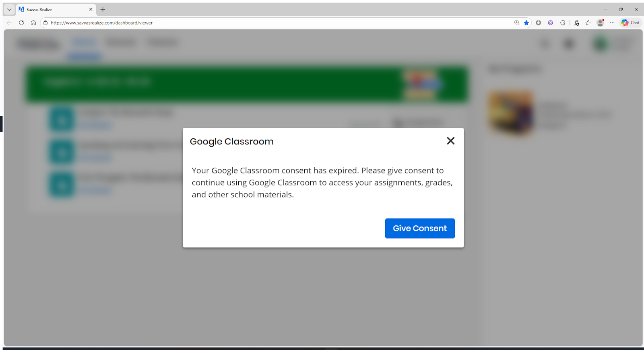The height and width of the screenshot is (350, 644).
Task: Open the browser profile avatar
Action: click(601, 23)
